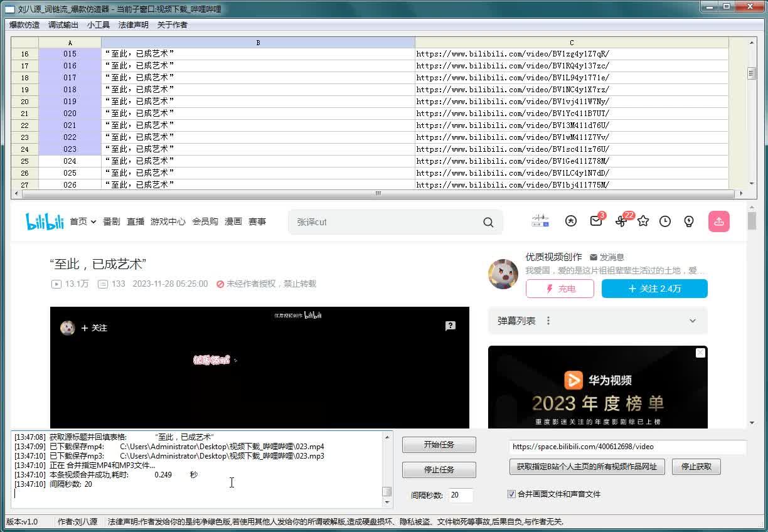Click the 间隔秒数 input field
This screenshot has height=532, width=768.
(x=461, y=495)
